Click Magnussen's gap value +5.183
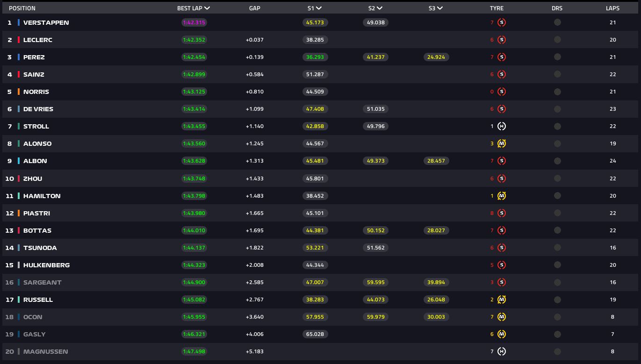Image resolution: width=641 pixels, height=364 pixels. coord(255,351)
